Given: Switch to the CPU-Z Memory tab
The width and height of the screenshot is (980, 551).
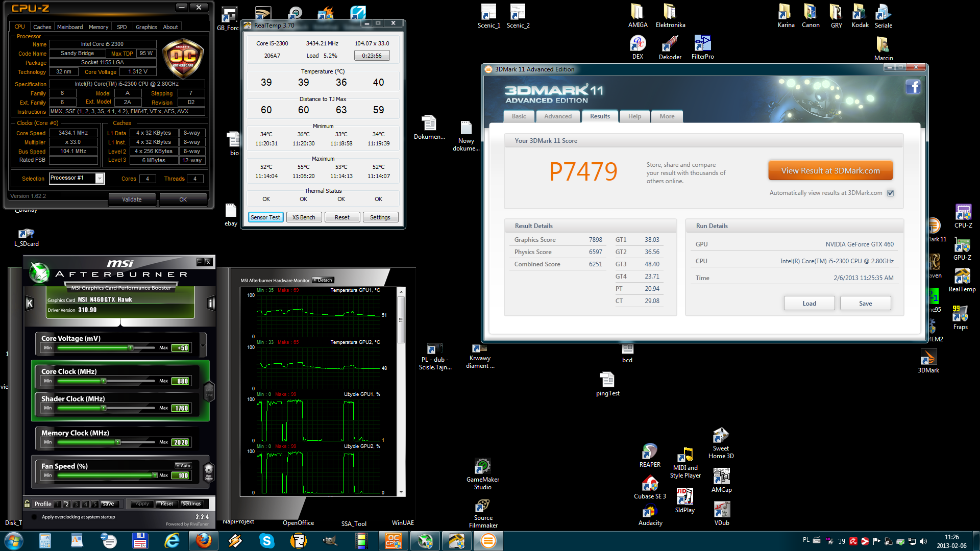Looking at the screenshot, I should [99, 27].
